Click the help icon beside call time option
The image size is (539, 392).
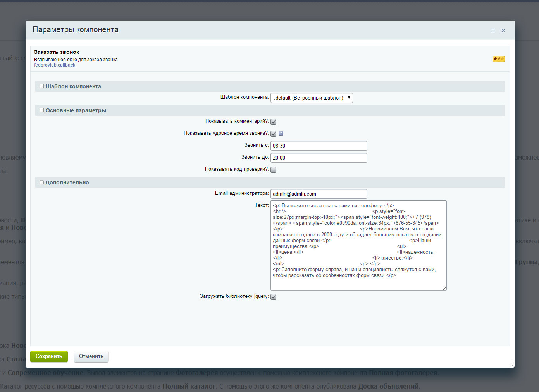(x=281, y=133)
